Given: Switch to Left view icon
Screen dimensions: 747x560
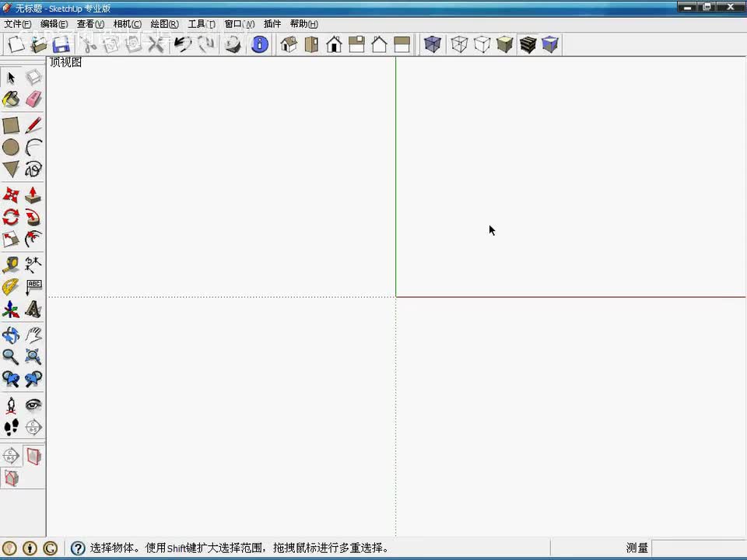Looking at the screenshot, I should 402,45.
